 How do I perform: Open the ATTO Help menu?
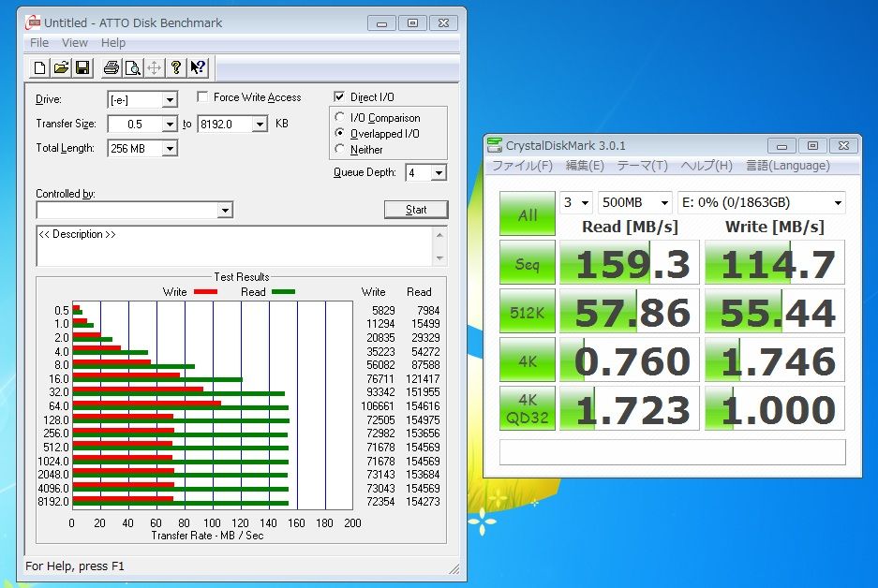click(113, 42)
